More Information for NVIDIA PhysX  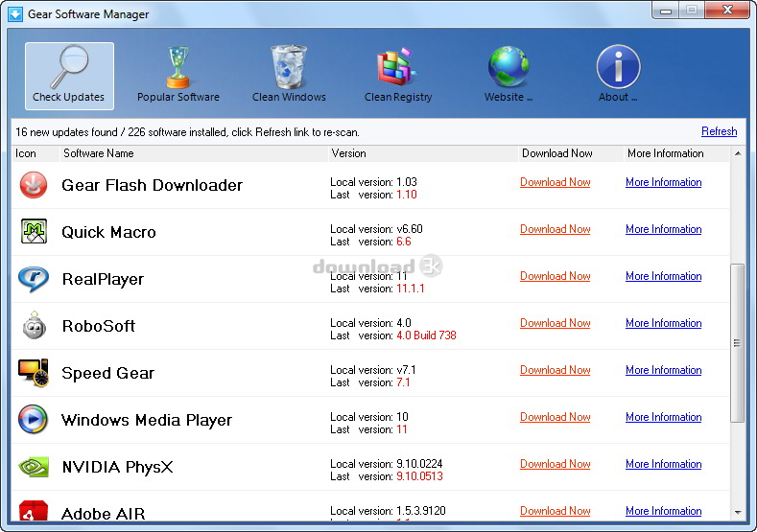pos(663,464)
